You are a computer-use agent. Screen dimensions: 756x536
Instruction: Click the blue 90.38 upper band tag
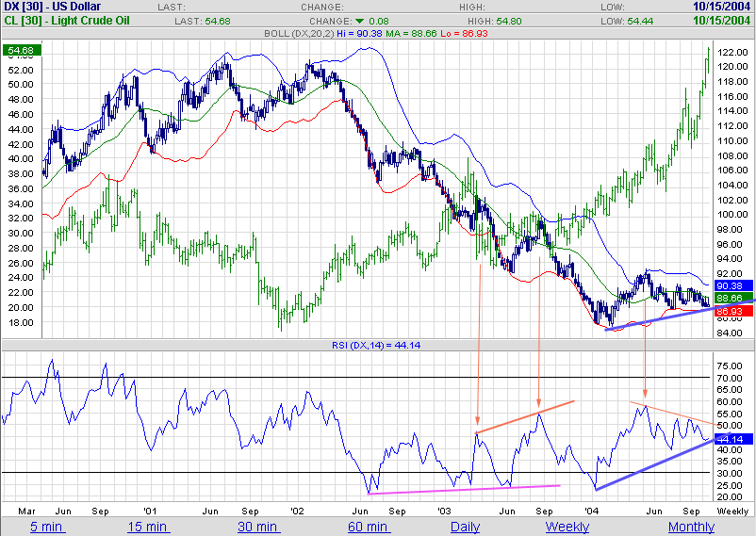point(731,285)
